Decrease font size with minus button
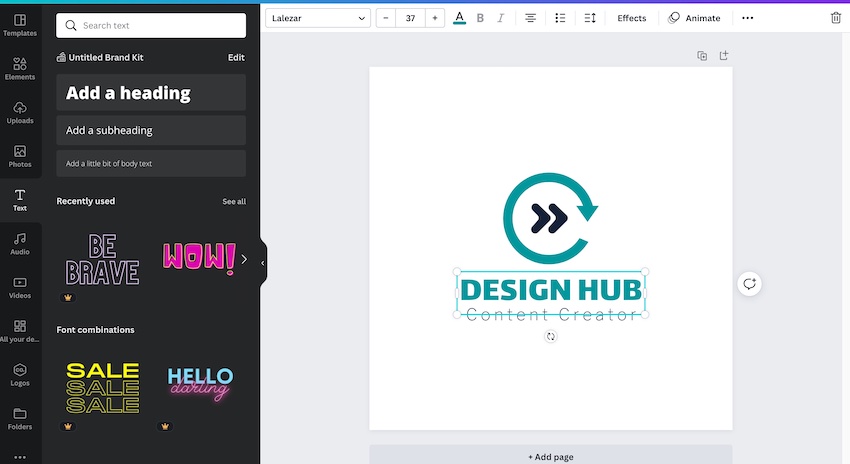This screenshot has width=850, height=464. click(x=385, y=18)
